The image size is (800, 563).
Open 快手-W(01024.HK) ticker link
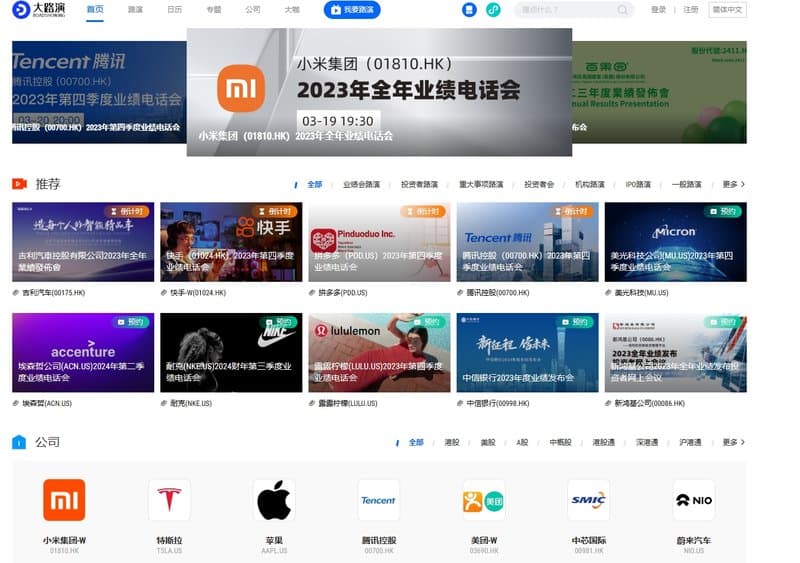tap(198, 293)
